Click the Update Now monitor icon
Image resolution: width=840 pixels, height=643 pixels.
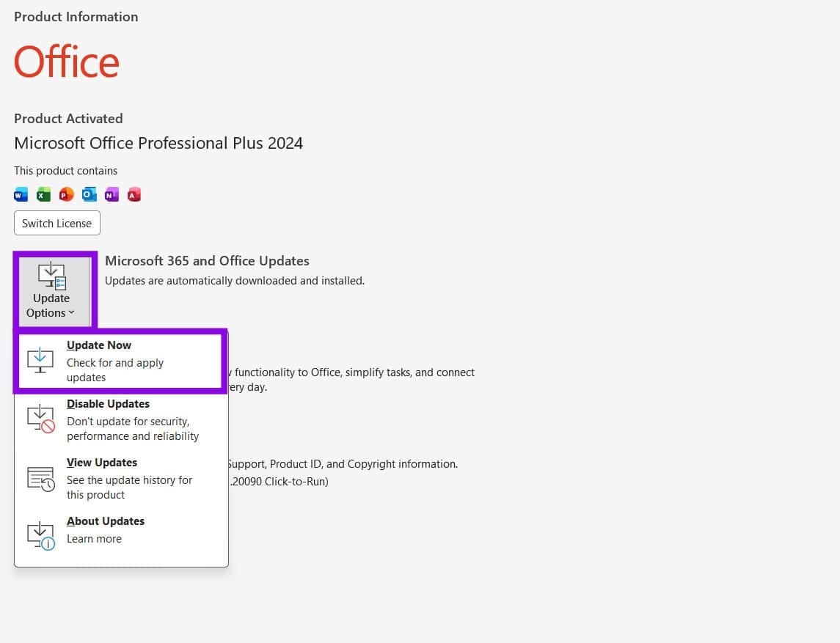point(40,360)
